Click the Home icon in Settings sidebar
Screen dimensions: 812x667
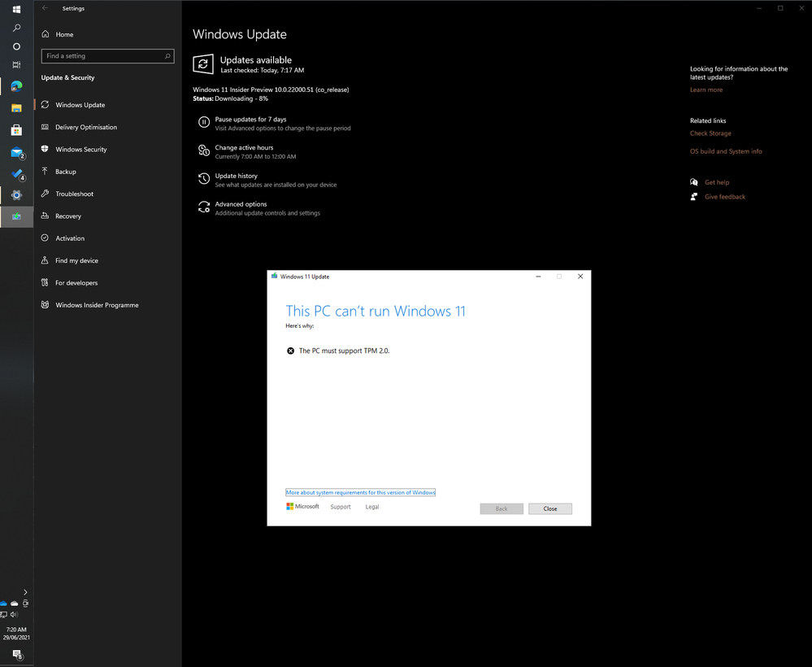click(x=46, y=34)
